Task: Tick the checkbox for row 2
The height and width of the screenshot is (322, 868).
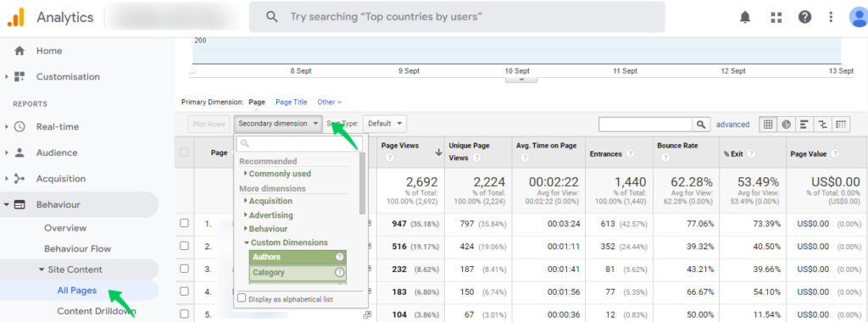Action: click(184, 246)
